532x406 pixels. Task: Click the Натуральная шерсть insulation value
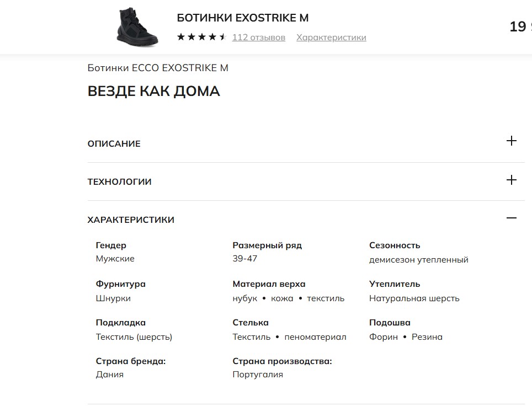(414, 298)
